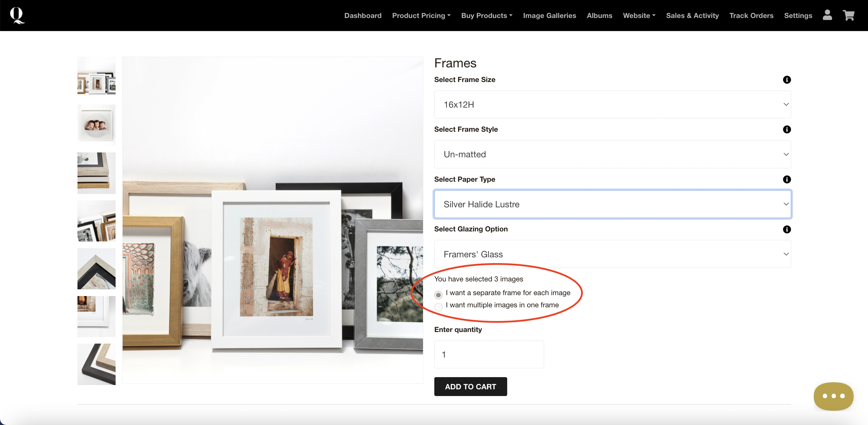Open the frame size dropdown showing 16x12H
868x425 pixels.
(612, 104)
